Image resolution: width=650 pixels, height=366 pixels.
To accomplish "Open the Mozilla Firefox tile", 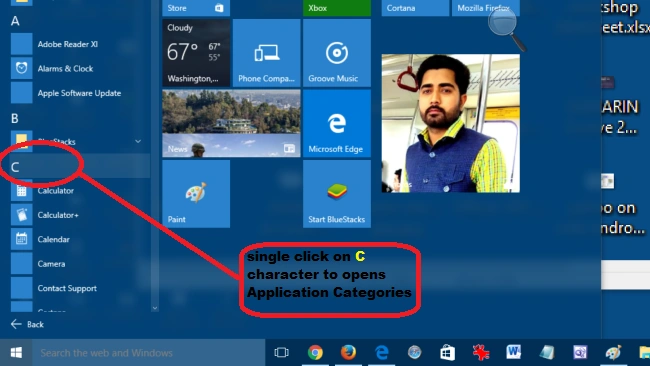I will (x=485, y=8).
